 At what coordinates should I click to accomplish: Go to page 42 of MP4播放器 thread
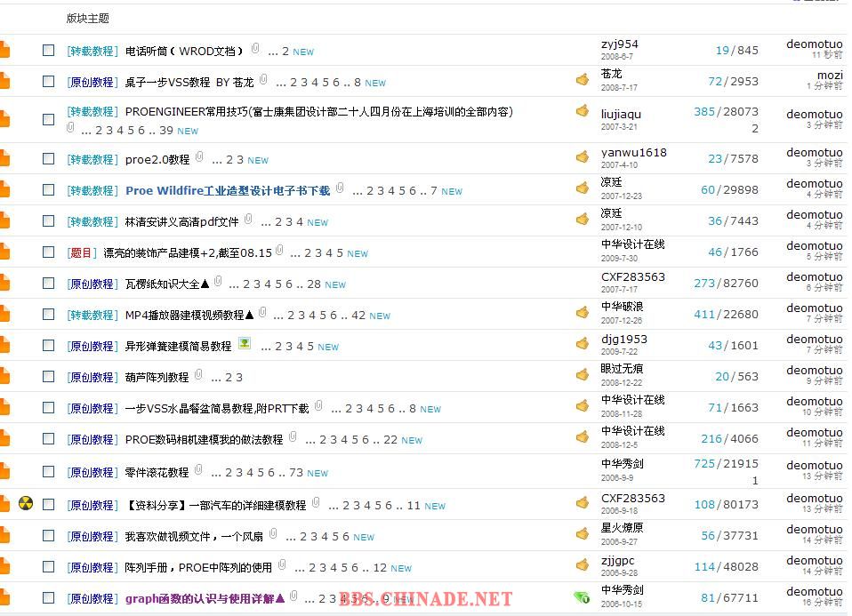(358, 315)
